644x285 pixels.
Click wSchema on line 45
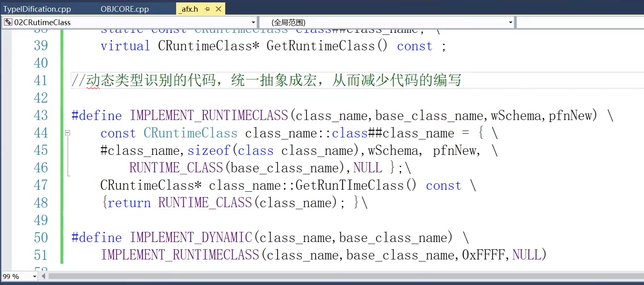[393, 150]
